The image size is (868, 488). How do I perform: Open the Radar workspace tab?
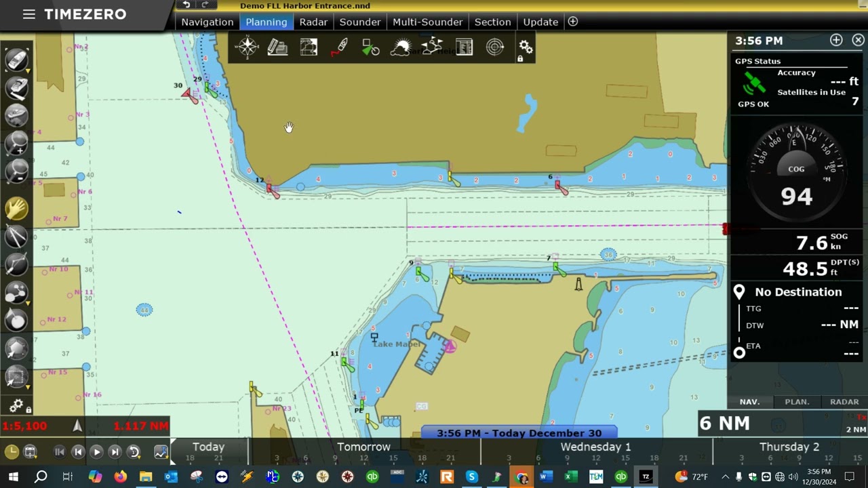[x=313, y=22]
